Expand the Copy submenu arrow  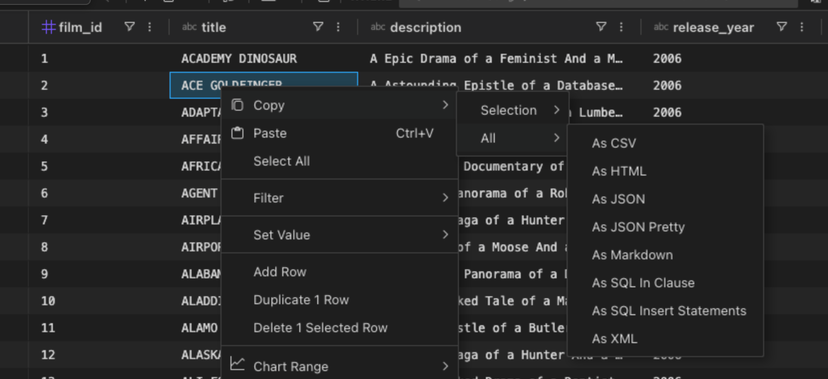[x=446, y=105]
